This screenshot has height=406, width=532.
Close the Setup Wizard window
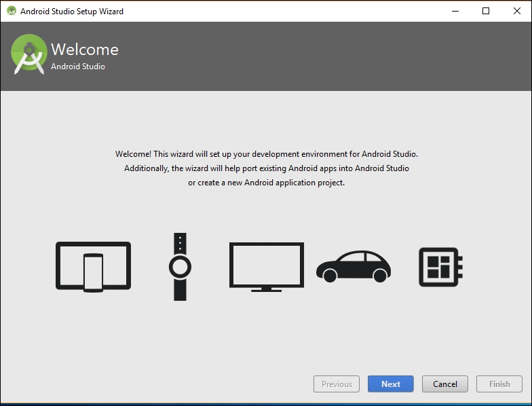click(x=517, y=11)
